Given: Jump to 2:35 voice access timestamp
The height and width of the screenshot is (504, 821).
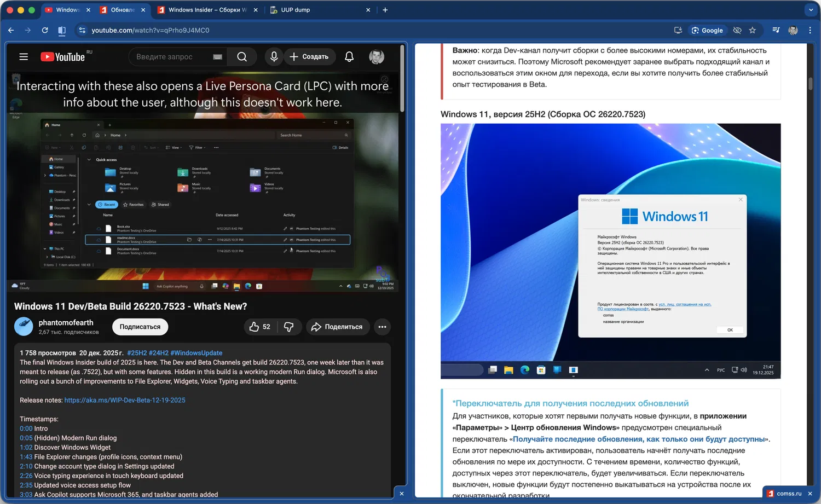Looking at the screenshot, I should coord(26,485).
